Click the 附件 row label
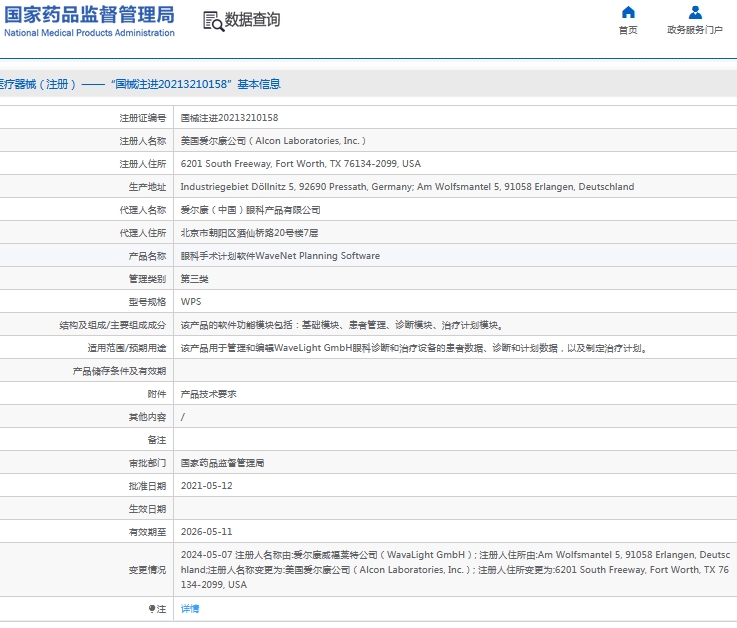The height and width of the screenshot is (628, 737). click(x=157, y=394)
